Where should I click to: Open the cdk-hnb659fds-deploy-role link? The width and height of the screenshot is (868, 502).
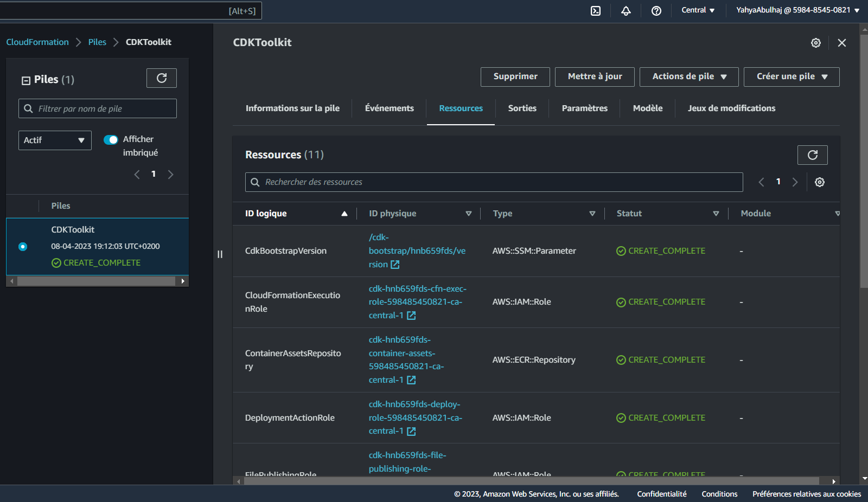pyautogui.click(x=415, y=418)
